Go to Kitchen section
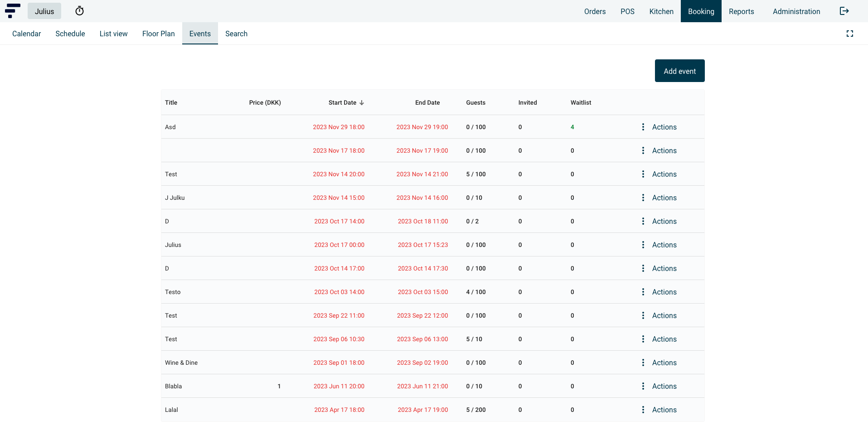The width and height of the screenshot is (868, 435). [661, 11]
